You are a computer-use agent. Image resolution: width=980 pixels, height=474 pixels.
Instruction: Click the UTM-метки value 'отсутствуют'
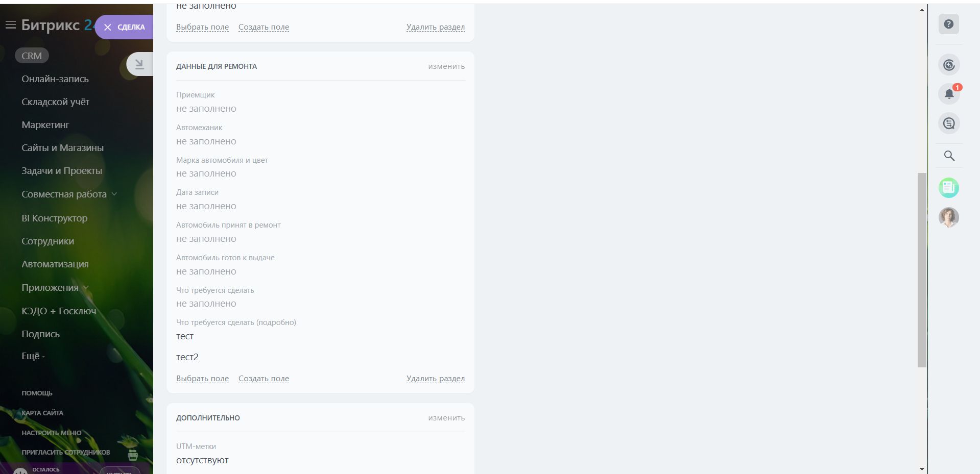(x=202, y=460)
